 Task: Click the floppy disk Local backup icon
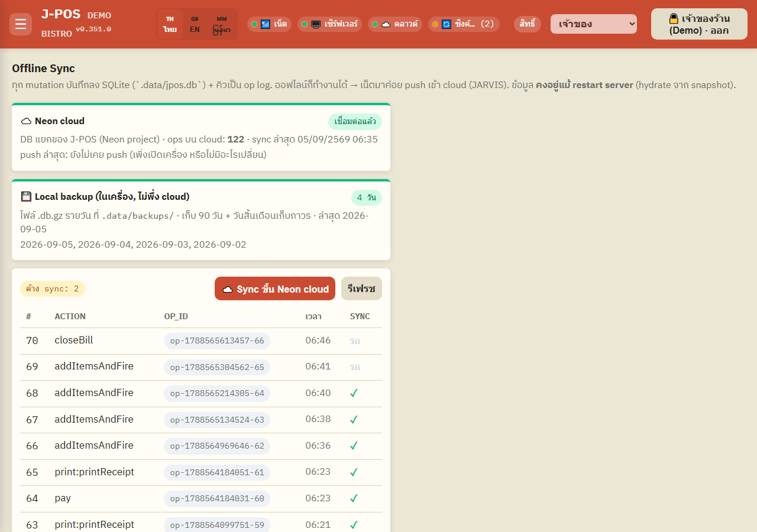[26, 197]
